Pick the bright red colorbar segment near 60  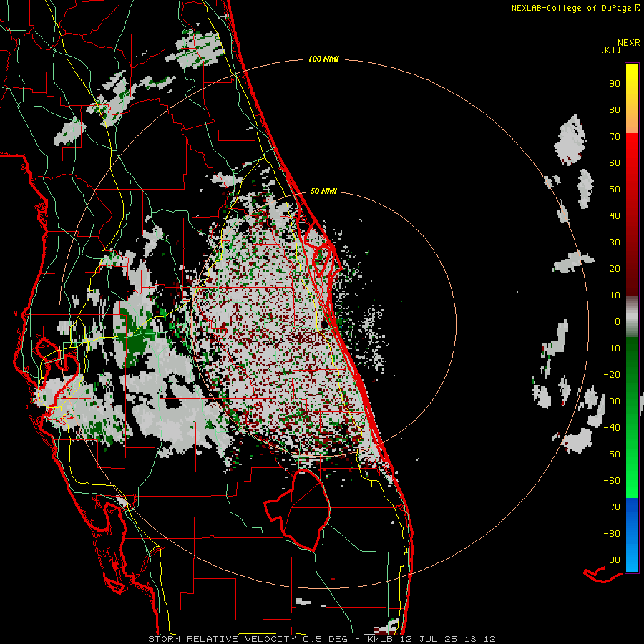click(x=632, y=160)
